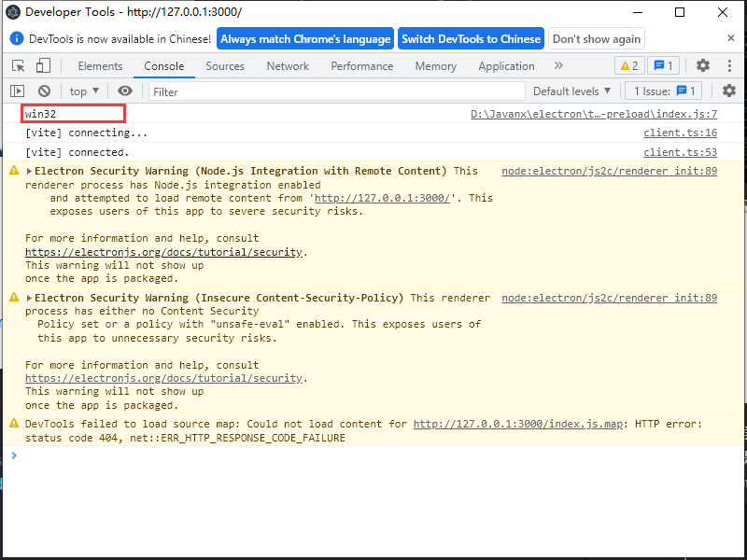Screen dimensions: 747x560
Task: Open the client.ts:16 source link
Action: coord(681,133)
